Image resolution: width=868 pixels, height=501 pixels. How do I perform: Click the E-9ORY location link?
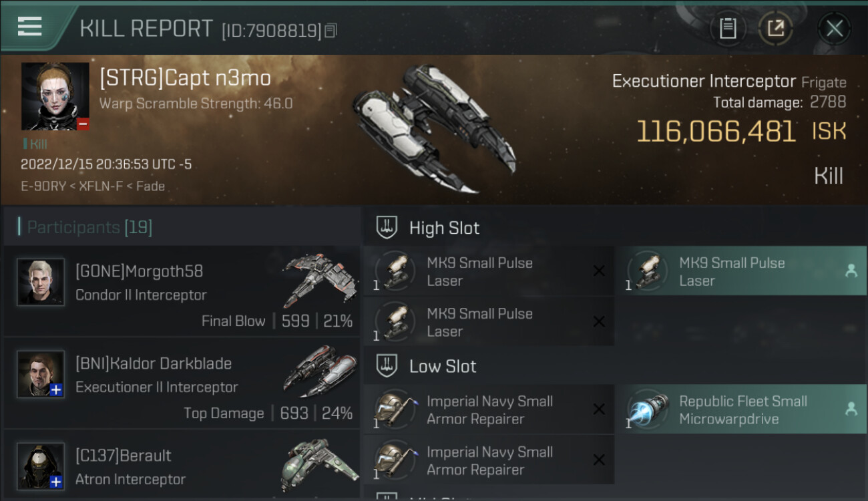point(43,186)
